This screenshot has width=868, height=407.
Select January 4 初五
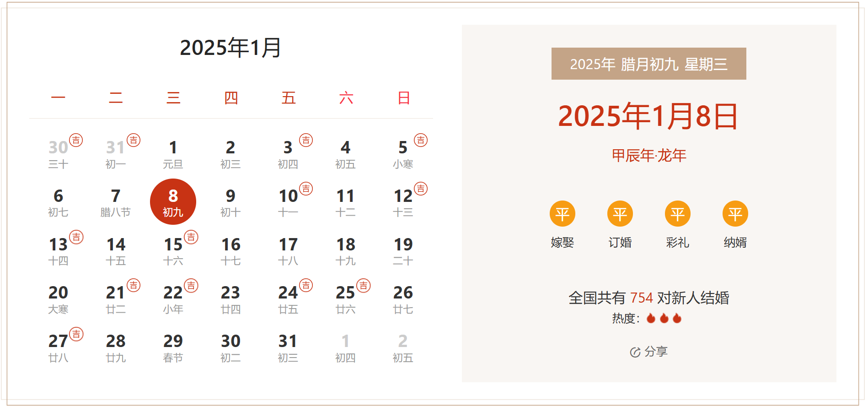[346, 154]
